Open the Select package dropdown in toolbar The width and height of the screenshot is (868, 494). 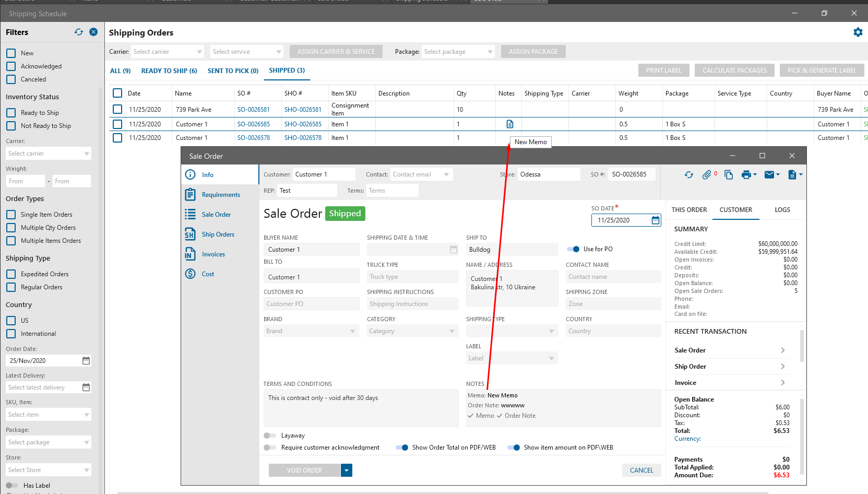tap(458, 52)
